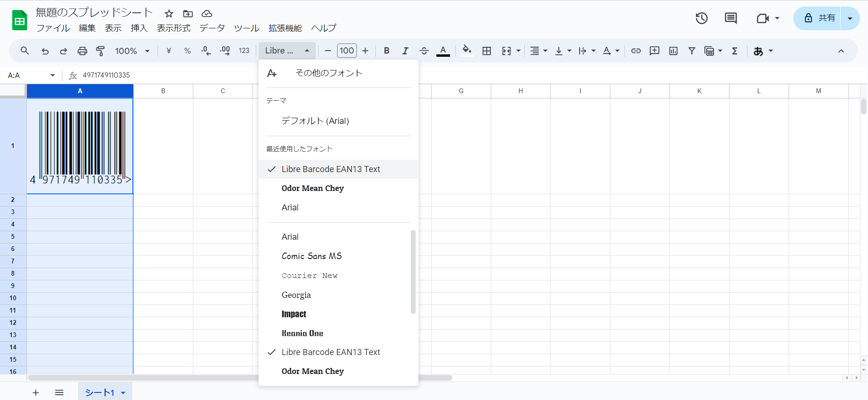868x400 pixels.
Task: Expand the merge cells dropdown arrow
Action: tap(519, 51)
